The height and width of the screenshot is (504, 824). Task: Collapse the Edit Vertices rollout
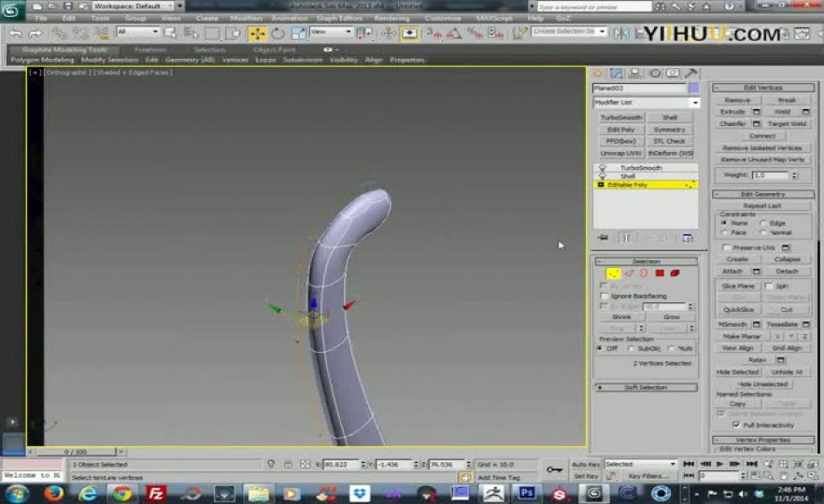click(x=763, y=88)
